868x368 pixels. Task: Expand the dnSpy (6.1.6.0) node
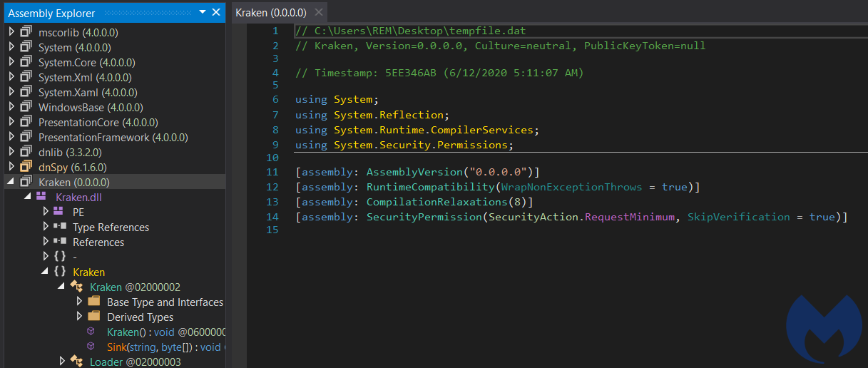(11, 167)
